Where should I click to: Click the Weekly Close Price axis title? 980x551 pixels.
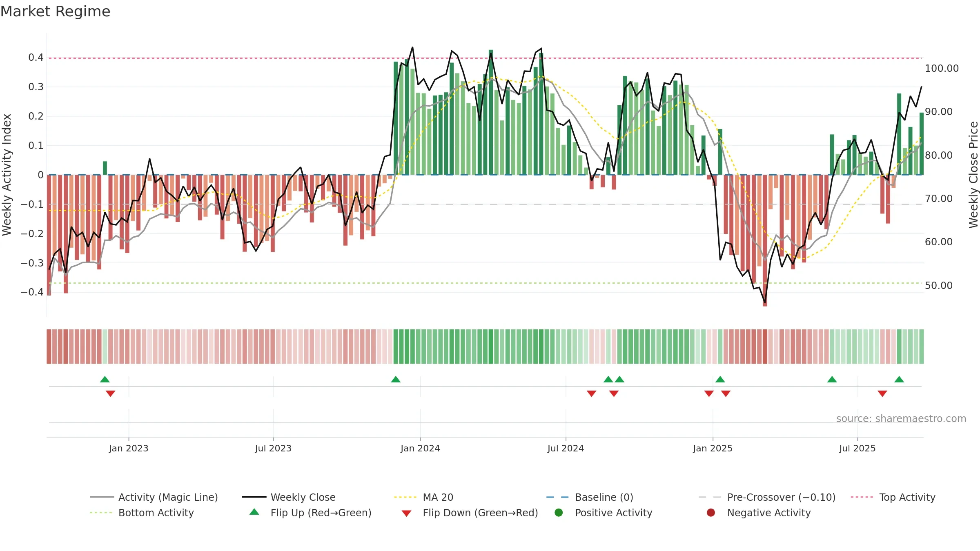click(x=973, y=175)
